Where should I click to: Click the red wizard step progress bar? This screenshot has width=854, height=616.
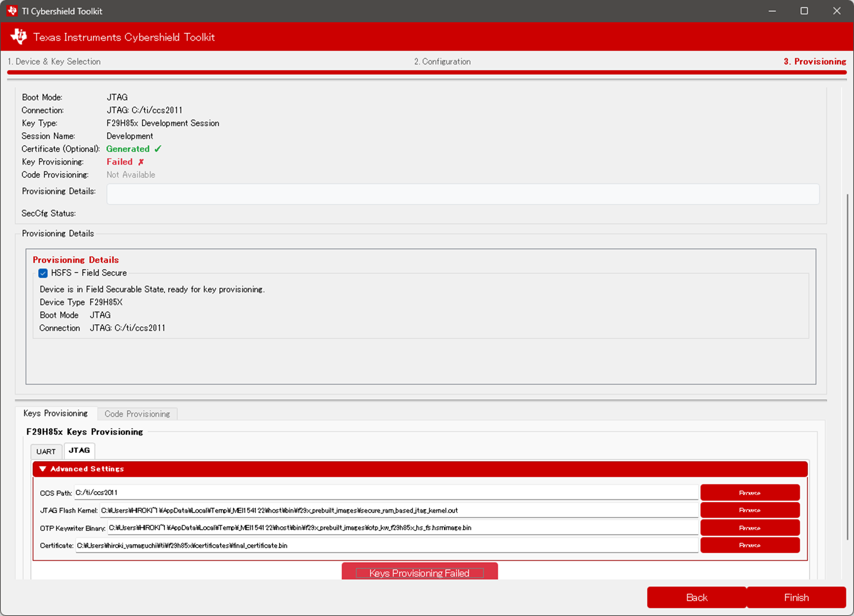tap(427, 72)
